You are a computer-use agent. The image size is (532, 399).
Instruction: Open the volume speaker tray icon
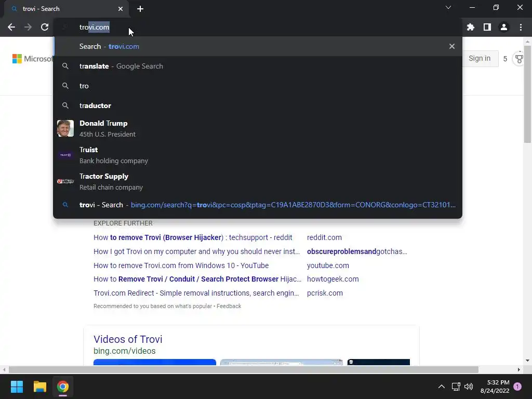[x=469, y=387]
